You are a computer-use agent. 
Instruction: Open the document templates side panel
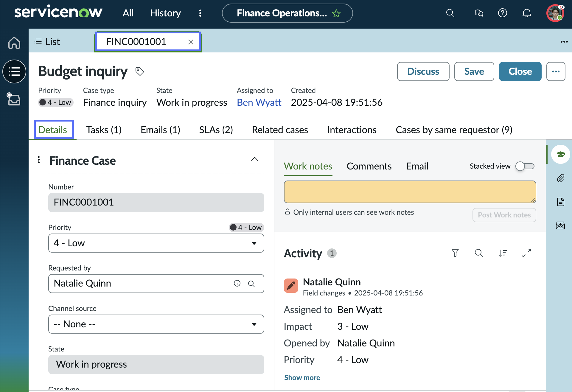click(x=561, y=202)
